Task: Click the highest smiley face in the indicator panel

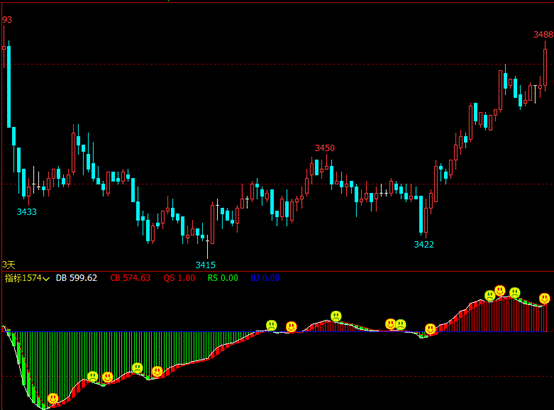Action: [x=500, y=291]
